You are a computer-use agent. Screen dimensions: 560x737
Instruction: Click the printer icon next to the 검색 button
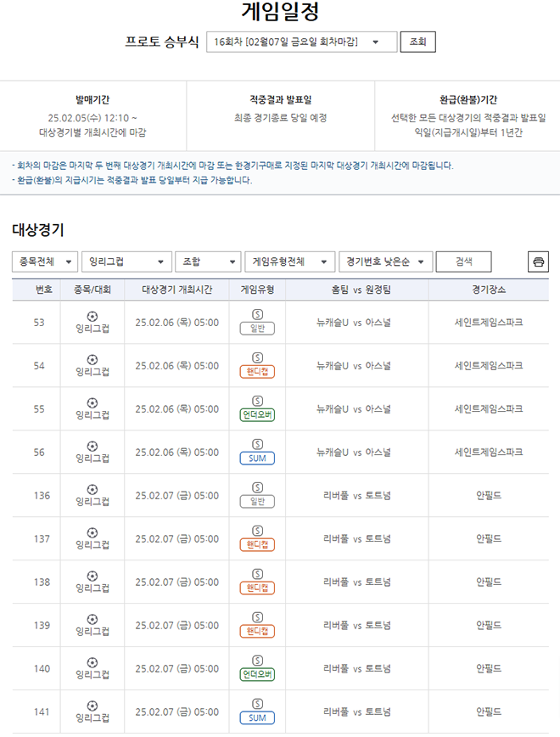pyautogui.click(x=540, y=262)
